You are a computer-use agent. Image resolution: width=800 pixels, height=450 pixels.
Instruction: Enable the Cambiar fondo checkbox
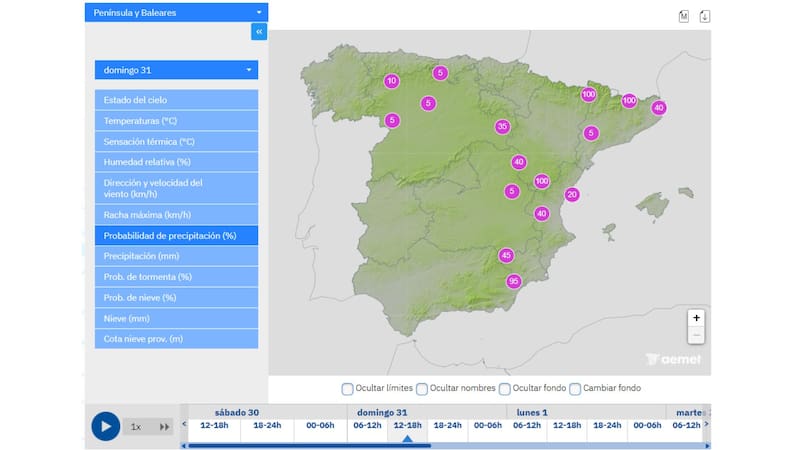[575, 389]
